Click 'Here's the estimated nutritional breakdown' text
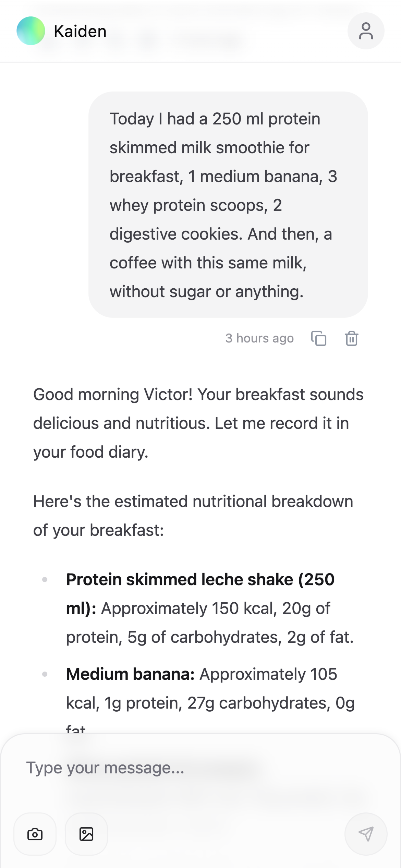 193,501
